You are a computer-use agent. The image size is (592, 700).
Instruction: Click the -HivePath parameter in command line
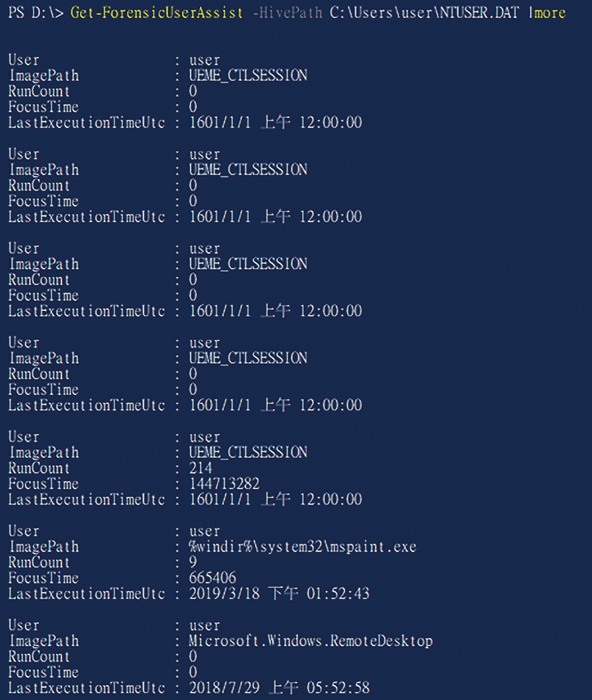click(287, 12)
